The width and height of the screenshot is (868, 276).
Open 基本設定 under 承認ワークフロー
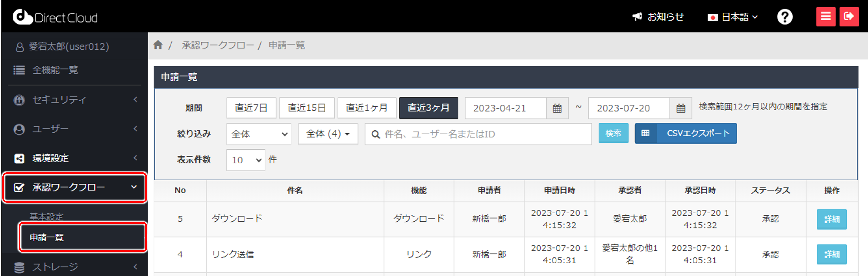click(x=47, y=216)
